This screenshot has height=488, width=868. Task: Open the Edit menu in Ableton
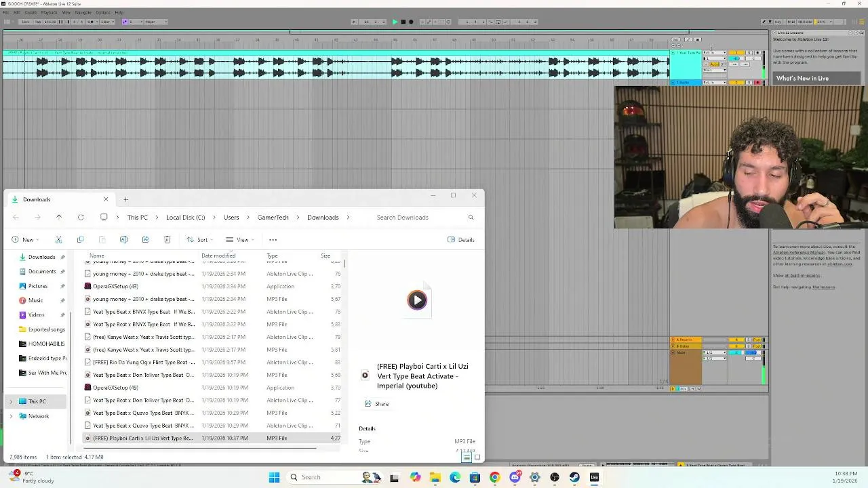pos(17,12)
